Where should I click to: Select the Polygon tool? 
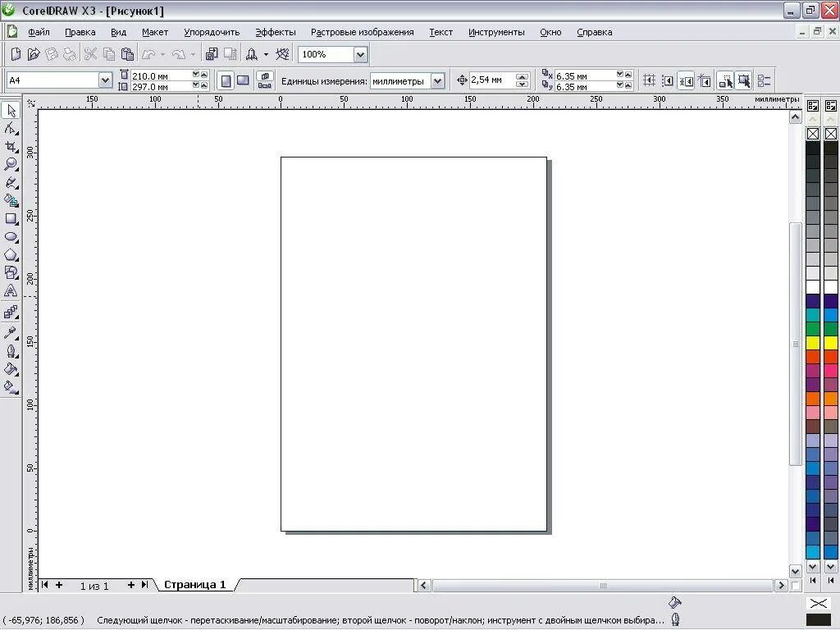(x=11, y=255)
